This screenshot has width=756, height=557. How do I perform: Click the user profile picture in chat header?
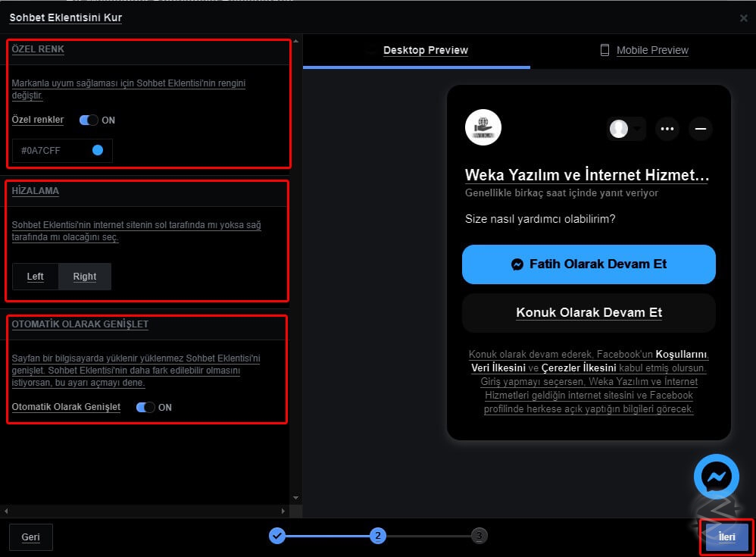[620, 130]
